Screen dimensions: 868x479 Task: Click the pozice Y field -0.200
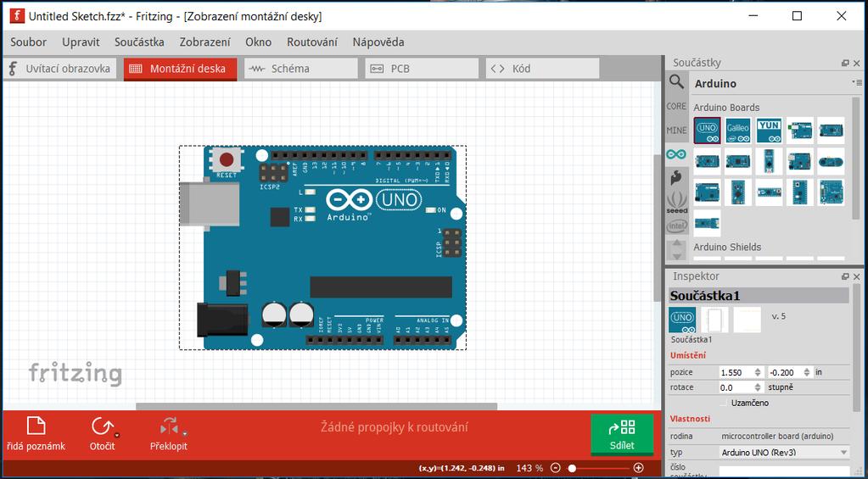785,372
